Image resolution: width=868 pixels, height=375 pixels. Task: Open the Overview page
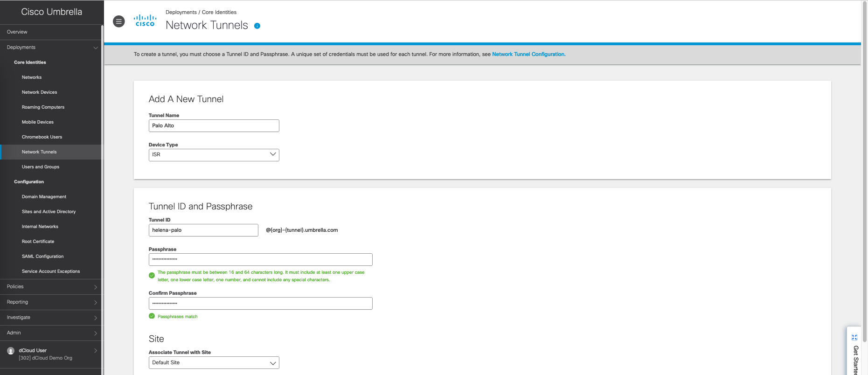17,32
